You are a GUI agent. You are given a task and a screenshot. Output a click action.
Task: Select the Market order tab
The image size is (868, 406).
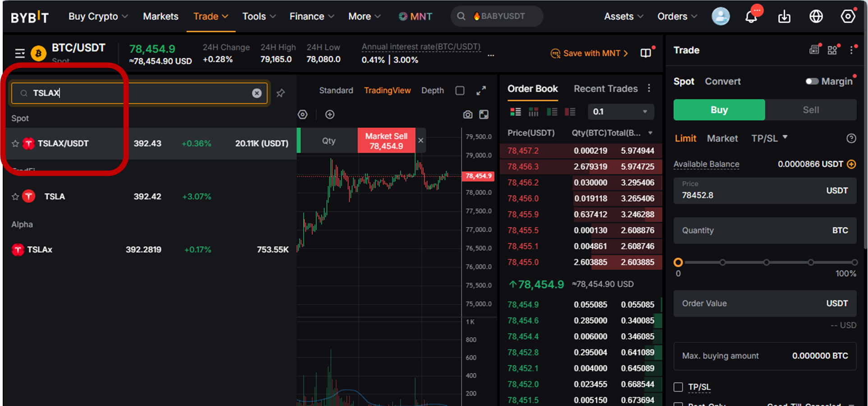[722, 138]
